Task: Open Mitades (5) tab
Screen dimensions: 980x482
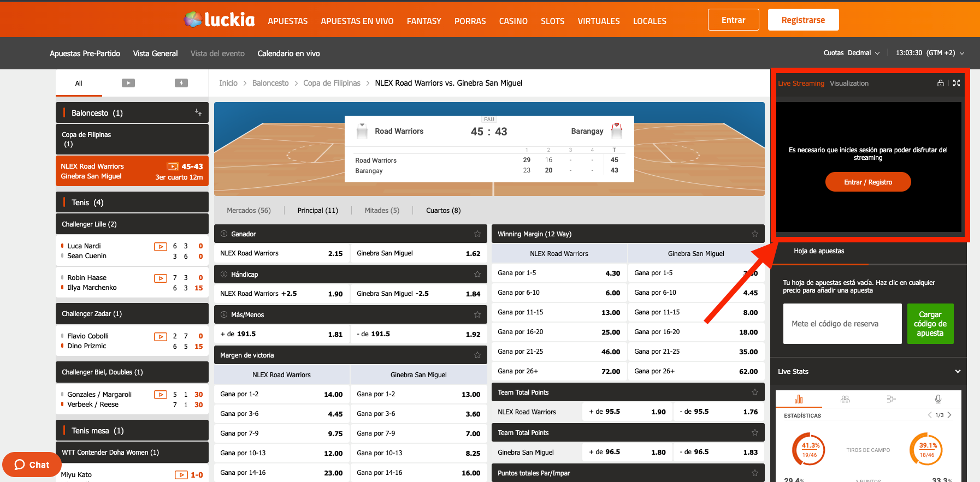Action: pyautogui.click(x=382, y=210)
